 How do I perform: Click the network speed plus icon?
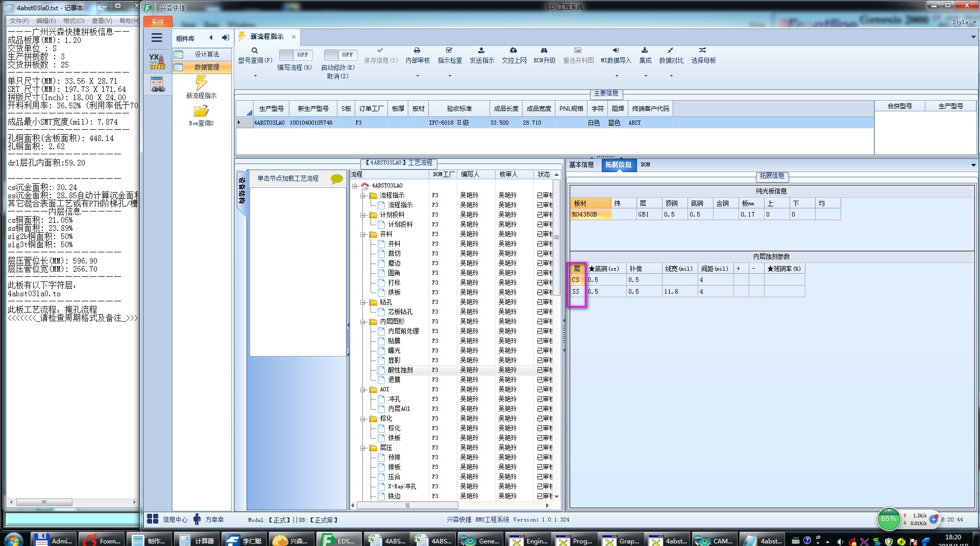click(x=934, y=519)
